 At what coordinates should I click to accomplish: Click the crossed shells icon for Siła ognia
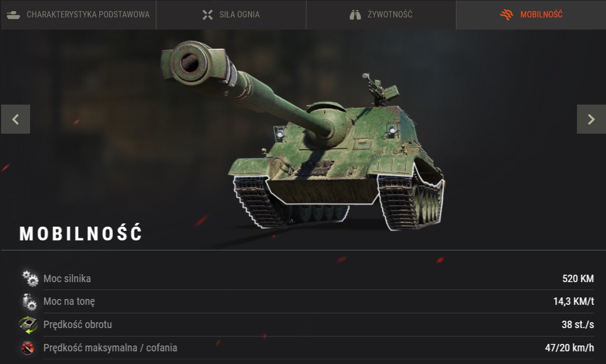(x=208, y=15)
